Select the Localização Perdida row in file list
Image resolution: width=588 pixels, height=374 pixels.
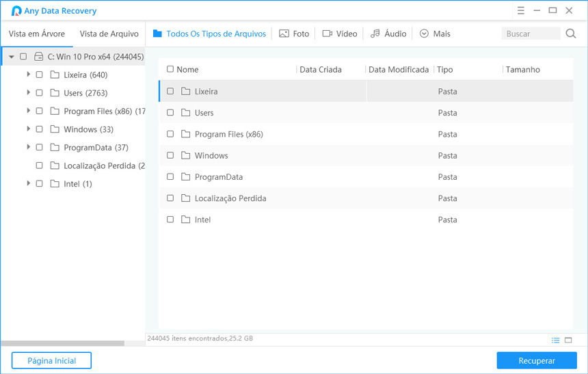click(366, 198)
